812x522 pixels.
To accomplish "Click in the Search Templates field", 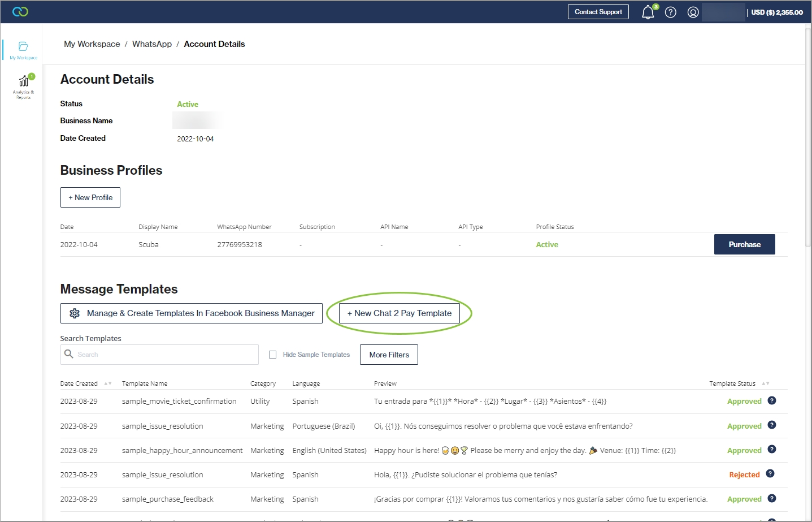I will (164, 355).
